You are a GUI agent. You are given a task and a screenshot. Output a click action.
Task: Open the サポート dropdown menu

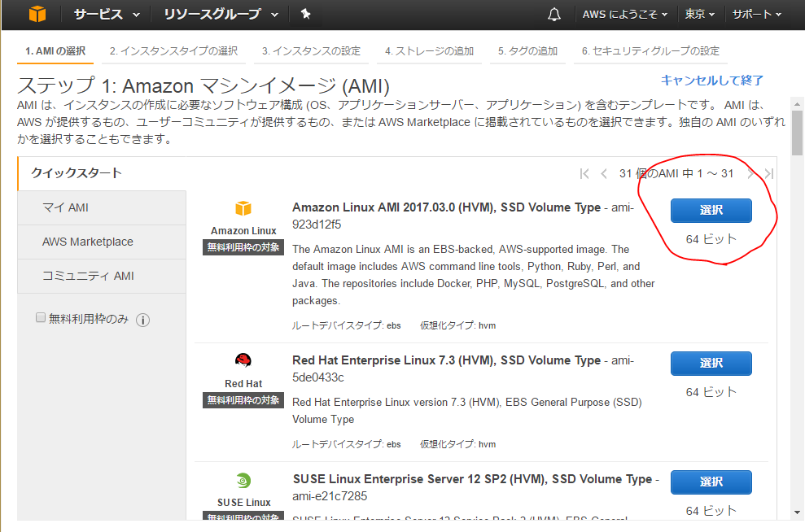(x=757, y=15)
